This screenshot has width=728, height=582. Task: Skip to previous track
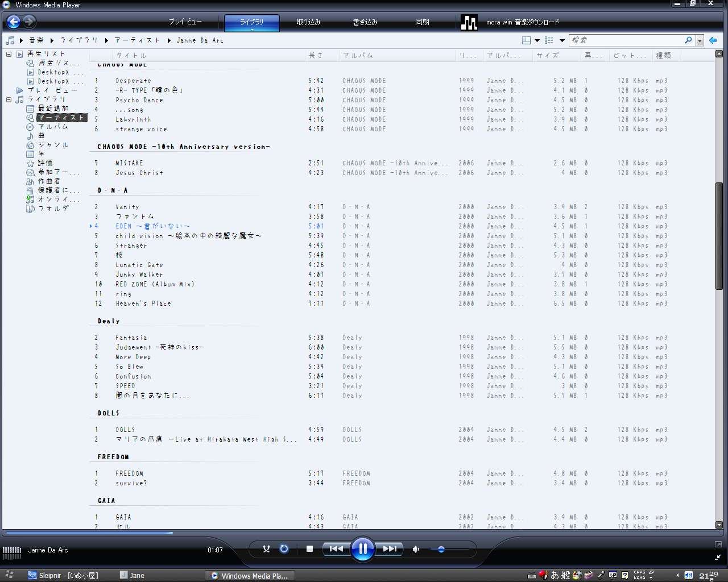336,549
